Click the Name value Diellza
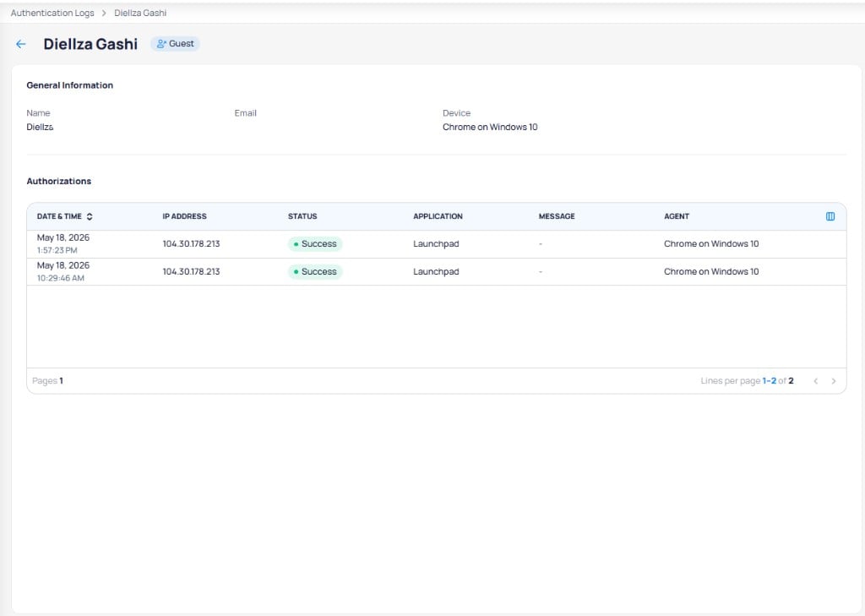The height and width of the screenshot is (616, 865). pyautogui.click(x=40, y=127)
